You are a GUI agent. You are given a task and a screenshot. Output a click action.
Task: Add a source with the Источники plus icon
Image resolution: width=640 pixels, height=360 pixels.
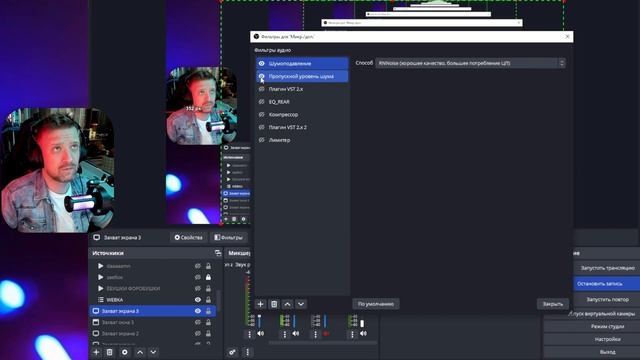96,352
